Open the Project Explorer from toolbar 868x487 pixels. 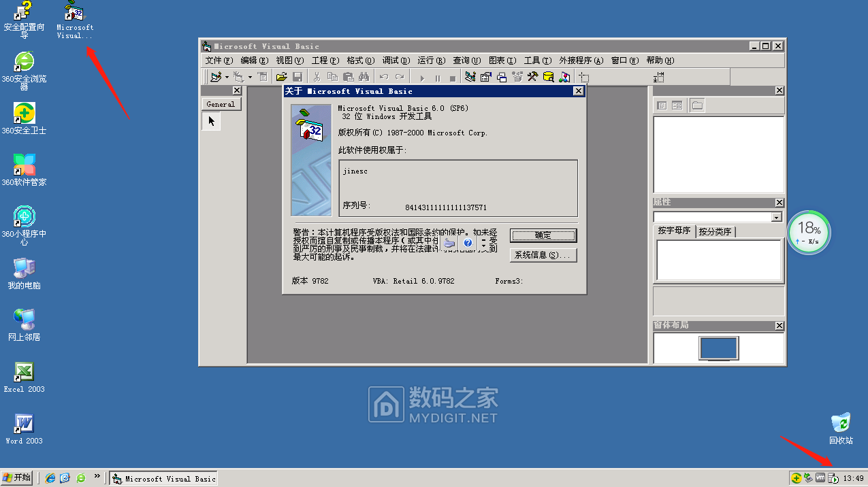[470, 77]
